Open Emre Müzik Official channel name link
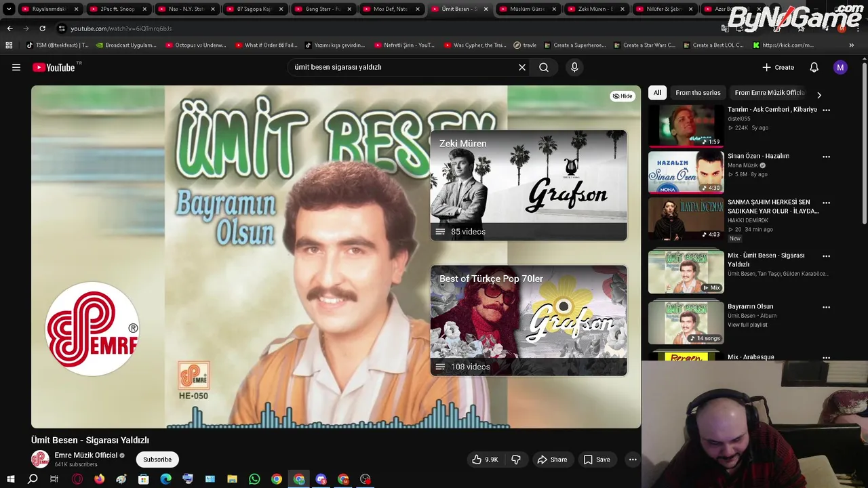 tap(86, 455)
